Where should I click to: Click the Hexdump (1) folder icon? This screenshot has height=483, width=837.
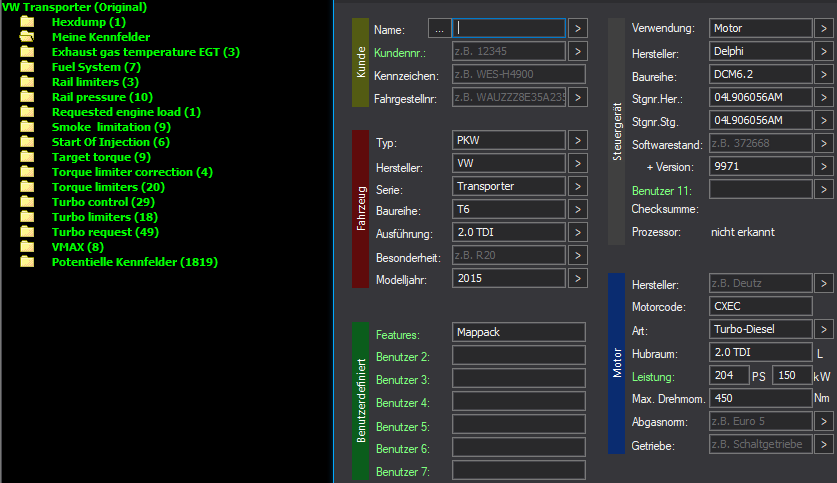(x=27, y=22)
